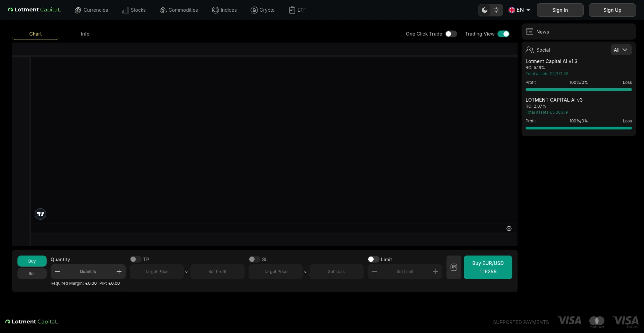644x333 pixels.
Task: Turn on the TP take-profit toggle
Action: (x=136, y=259)
